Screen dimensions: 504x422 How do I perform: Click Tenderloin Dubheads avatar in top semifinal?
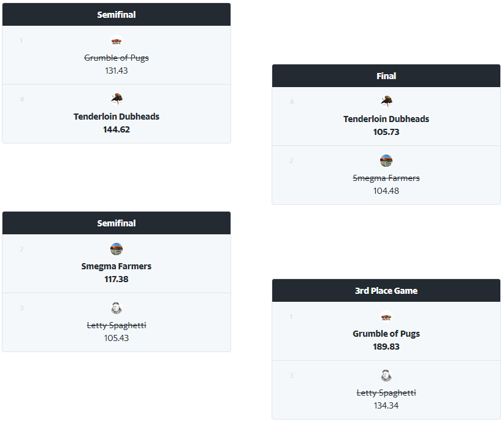click(116, 99)
